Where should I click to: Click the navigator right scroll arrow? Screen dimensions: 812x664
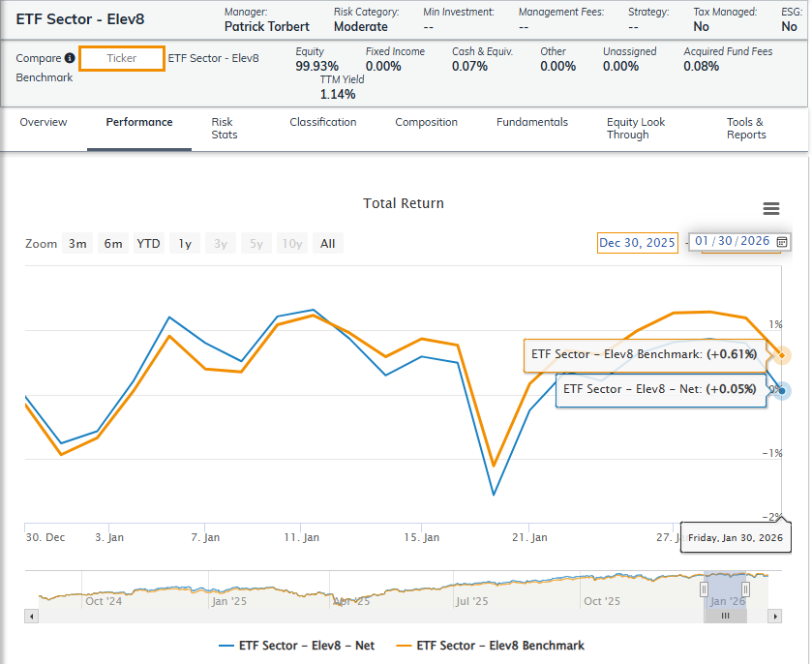click(773, 616)
